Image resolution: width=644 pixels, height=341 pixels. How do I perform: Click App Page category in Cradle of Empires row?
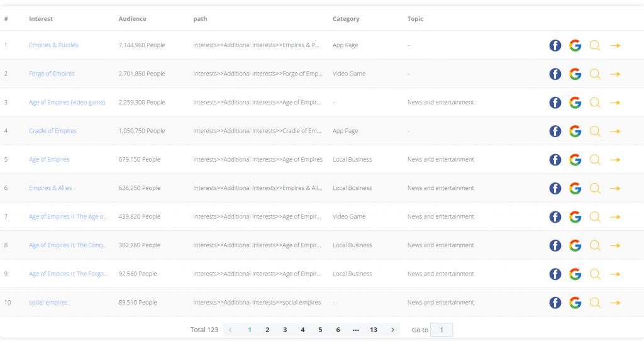[345, 131]
